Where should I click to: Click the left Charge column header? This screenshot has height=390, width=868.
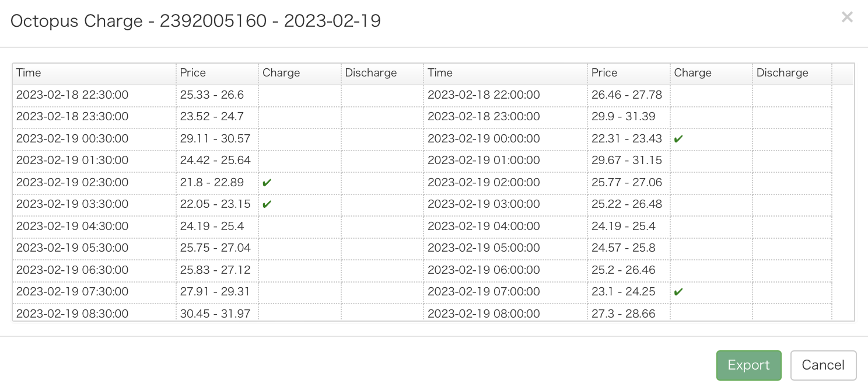[299, 73]
